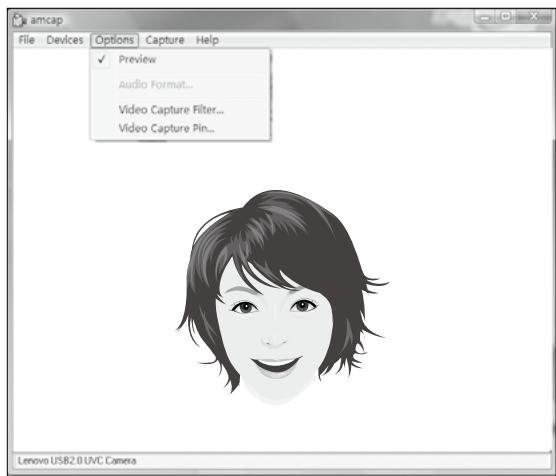Click the amcap camera icon in title bar

tap(19, 20)
